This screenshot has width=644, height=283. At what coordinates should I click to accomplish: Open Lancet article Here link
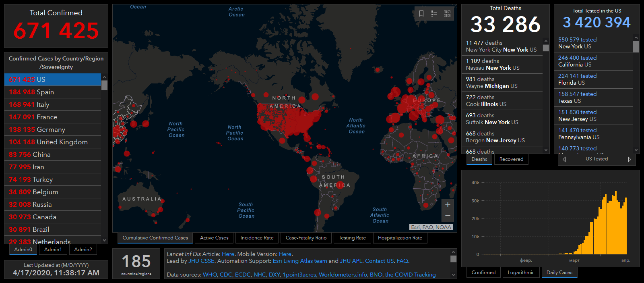[228, 254]
